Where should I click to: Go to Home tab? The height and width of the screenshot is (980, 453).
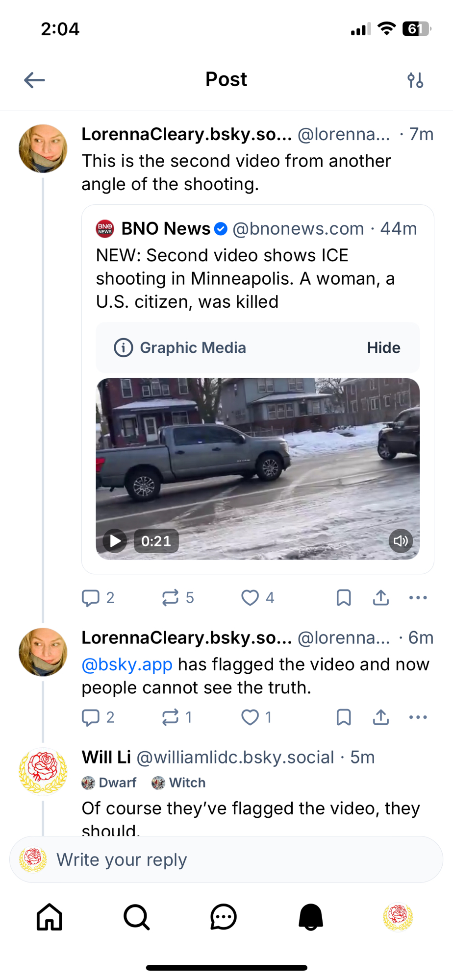coord(50,917)
